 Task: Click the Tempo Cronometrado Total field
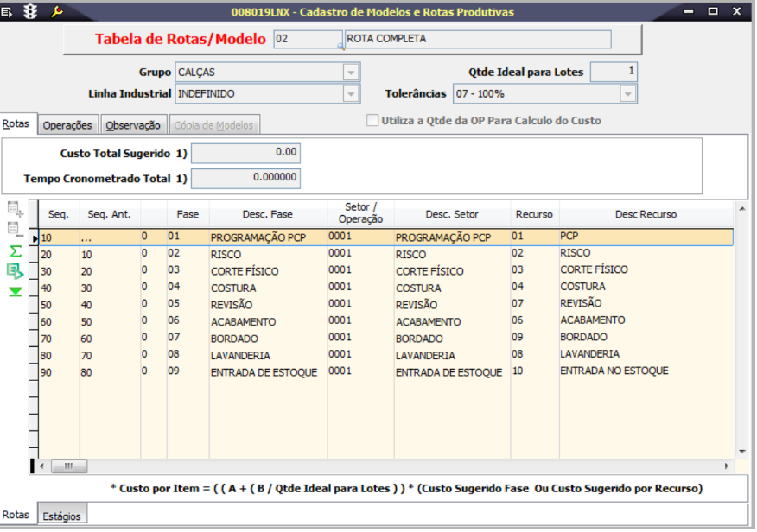coord(245,178)
